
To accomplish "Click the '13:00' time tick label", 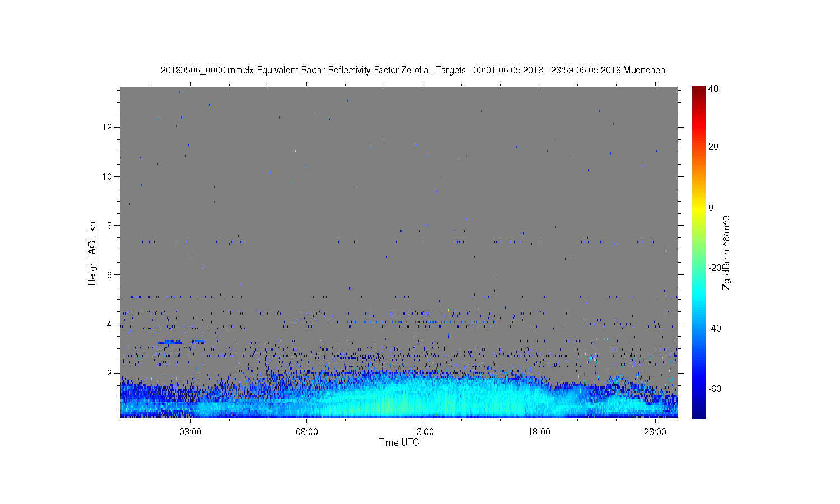I will pyautogui.click(x=423, y=432).
